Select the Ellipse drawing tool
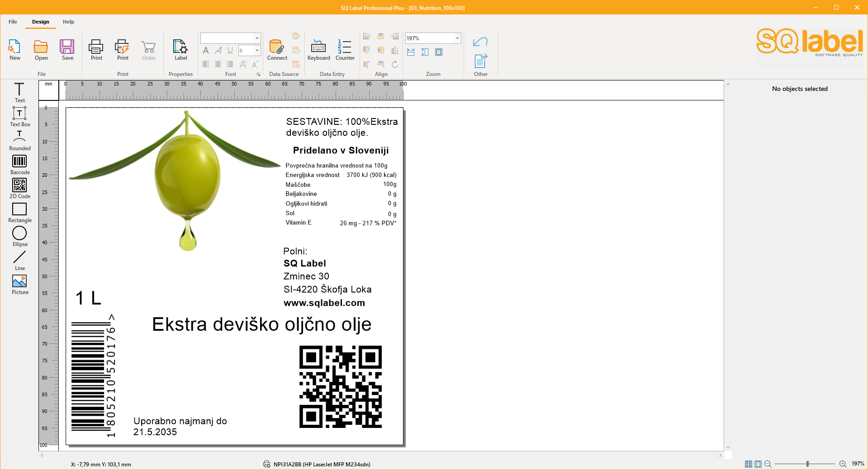Image resolution: width=868 pixels, height=470 pixels. (19, 234)
